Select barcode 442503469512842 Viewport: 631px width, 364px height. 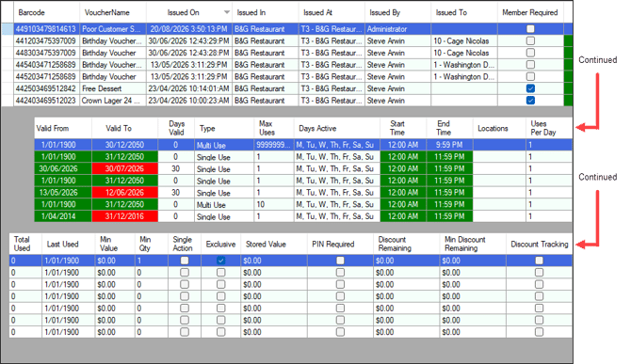point(46,88)
